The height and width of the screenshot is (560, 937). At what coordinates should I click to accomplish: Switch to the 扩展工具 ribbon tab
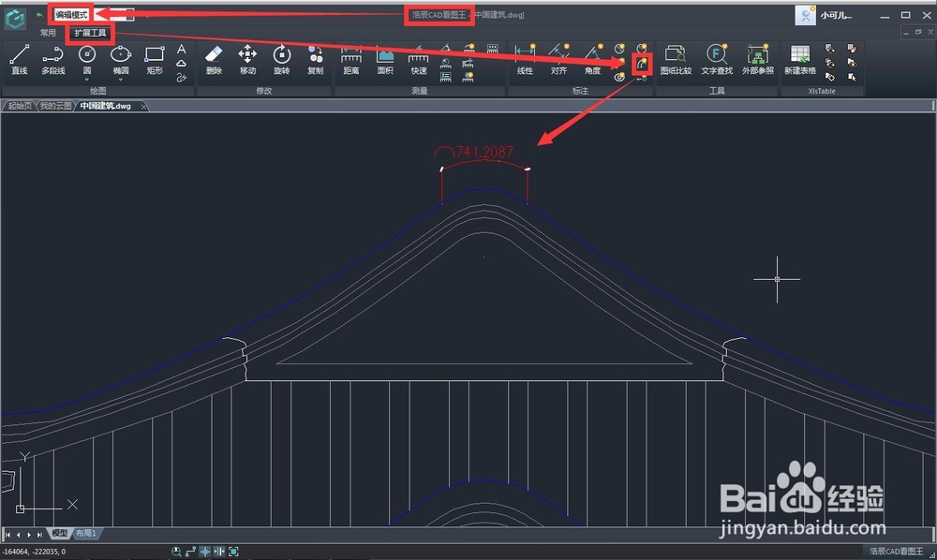90,33
